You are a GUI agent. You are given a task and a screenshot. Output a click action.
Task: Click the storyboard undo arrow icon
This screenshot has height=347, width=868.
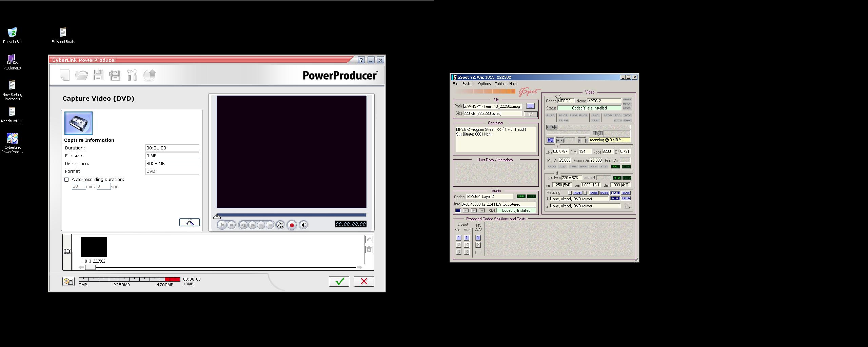(x=369, y=240)
